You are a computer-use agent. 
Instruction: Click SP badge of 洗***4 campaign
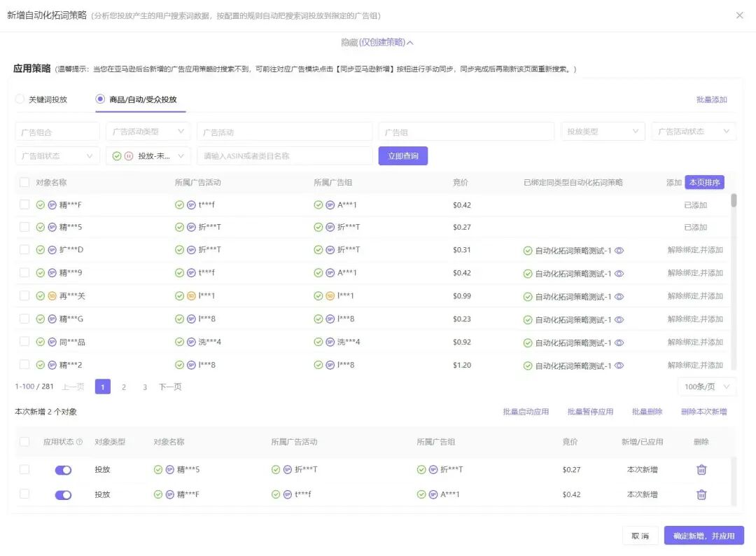click(x=191, y=342)
